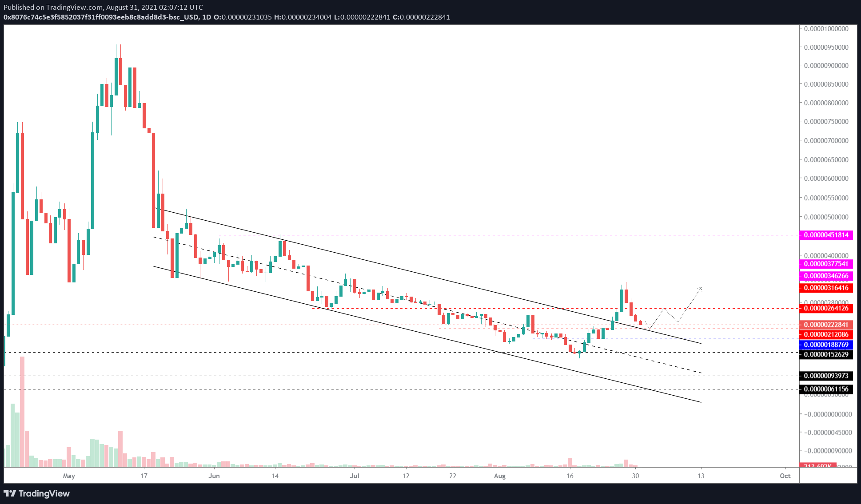Screen dimensions: 861x504
Task: Click the blue 0.00000188769 price label
Action: point(825,345)
